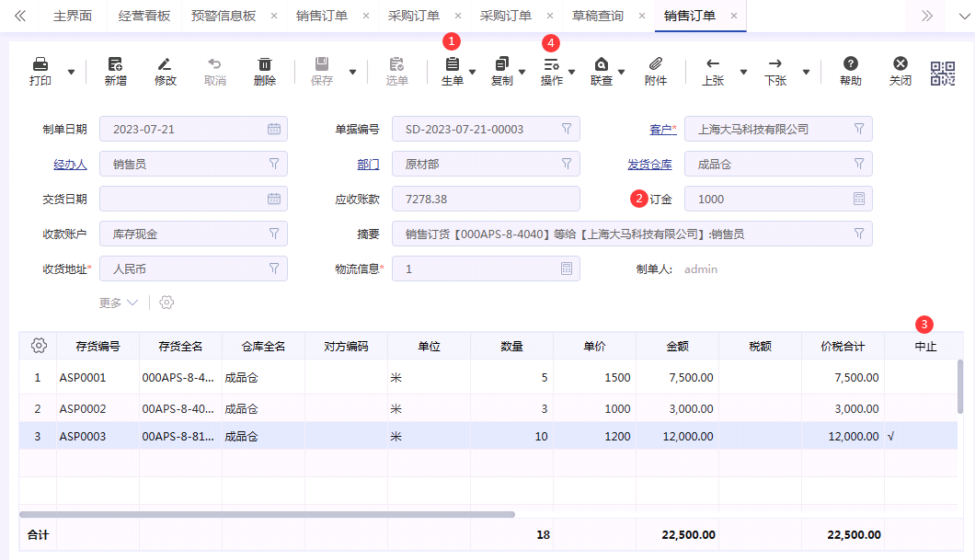Open the table column settings gear icon
975x560 pixels.
[x=38, y=345]
